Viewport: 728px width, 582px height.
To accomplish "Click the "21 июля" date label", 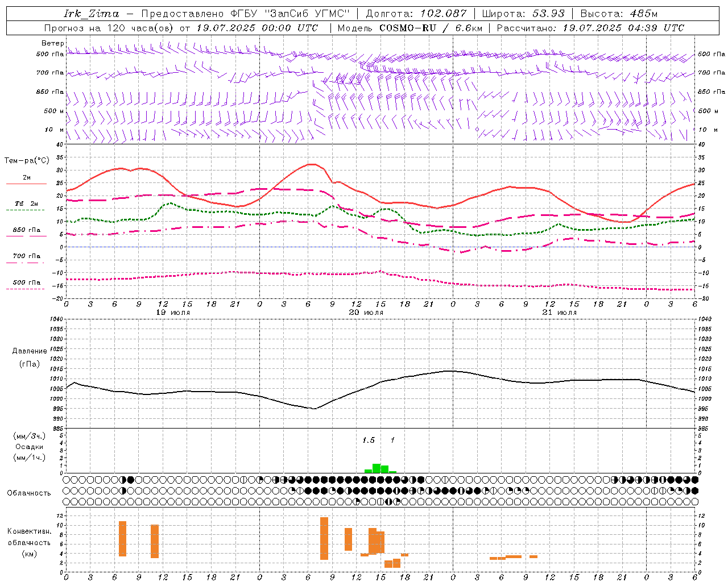I will click(x=560, y=313).
